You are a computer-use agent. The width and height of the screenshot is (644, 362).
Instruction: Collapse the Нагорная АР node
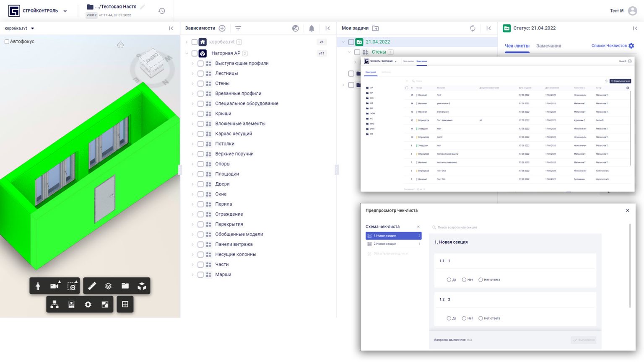(x=187, y=53)
